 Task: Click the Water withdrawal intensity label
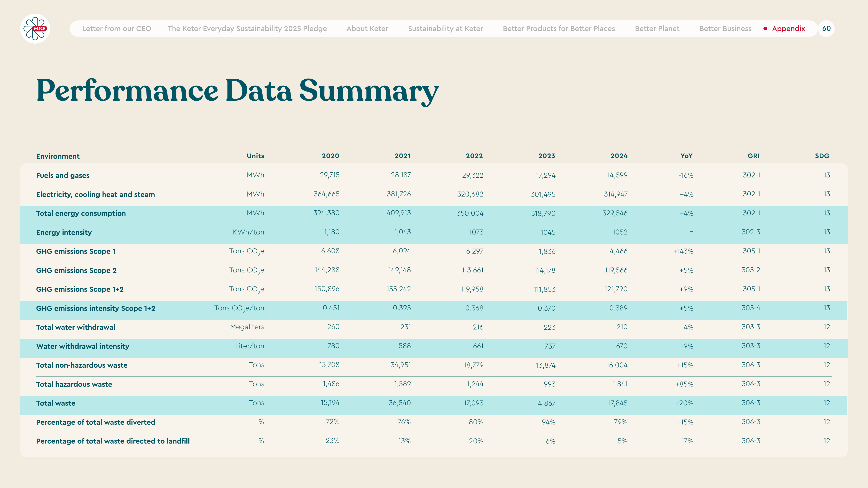click(82, 346)
